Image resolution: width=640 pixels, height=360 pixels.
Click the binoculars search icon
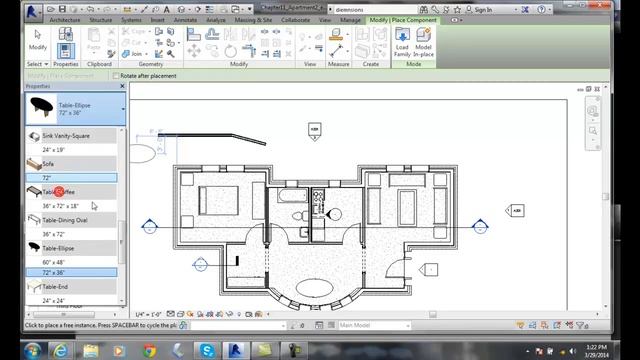pyautogui.click(x=424, y=9)
